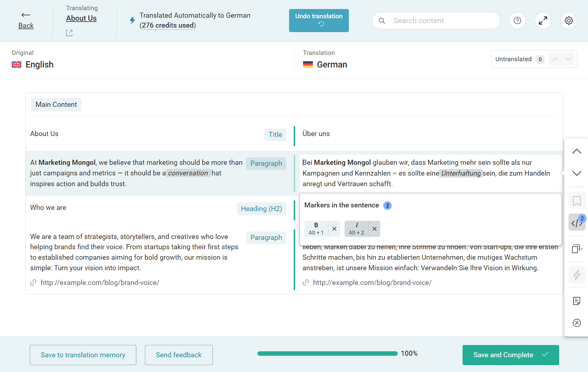Click the copy original text sidebar icon
This screenshot has height=372, width=588.
pos(577,249)
